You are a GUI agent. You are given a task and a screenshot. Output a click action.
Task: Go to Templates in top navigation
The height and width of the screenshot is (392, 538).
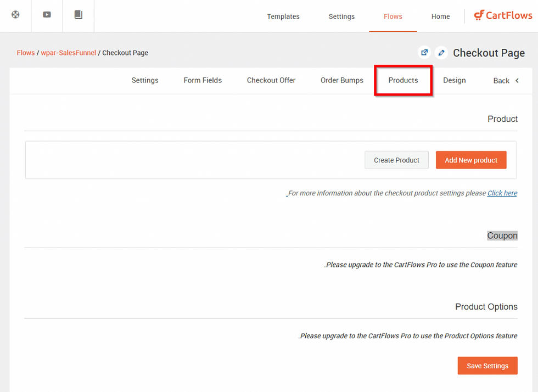(x=283, y=16)
